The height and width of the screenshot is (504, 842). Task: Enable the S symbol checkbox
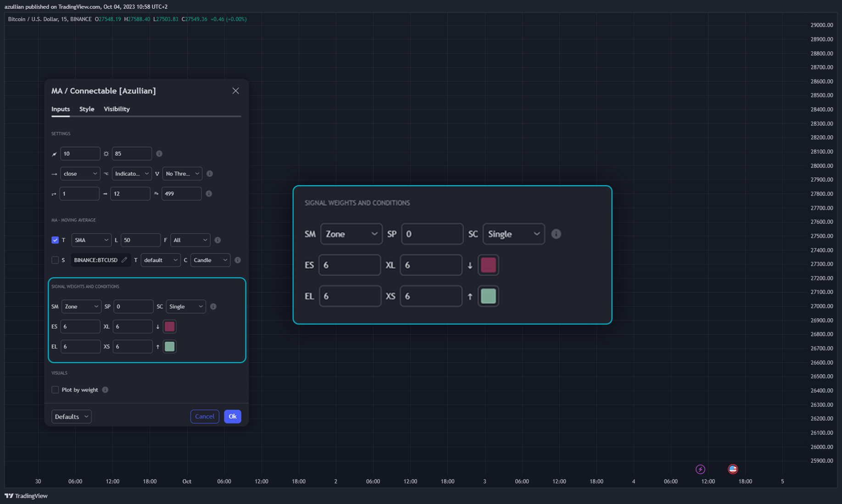55,260
